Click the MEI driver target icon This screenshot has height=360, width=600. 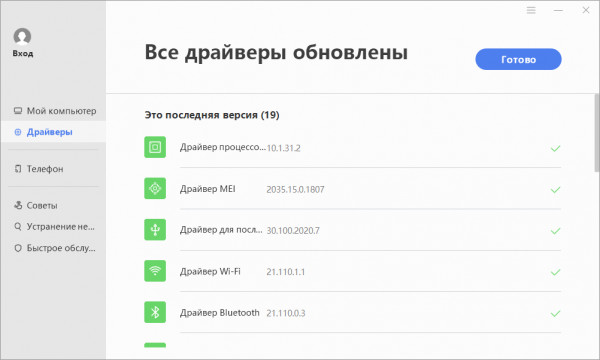tap(155, 189)
